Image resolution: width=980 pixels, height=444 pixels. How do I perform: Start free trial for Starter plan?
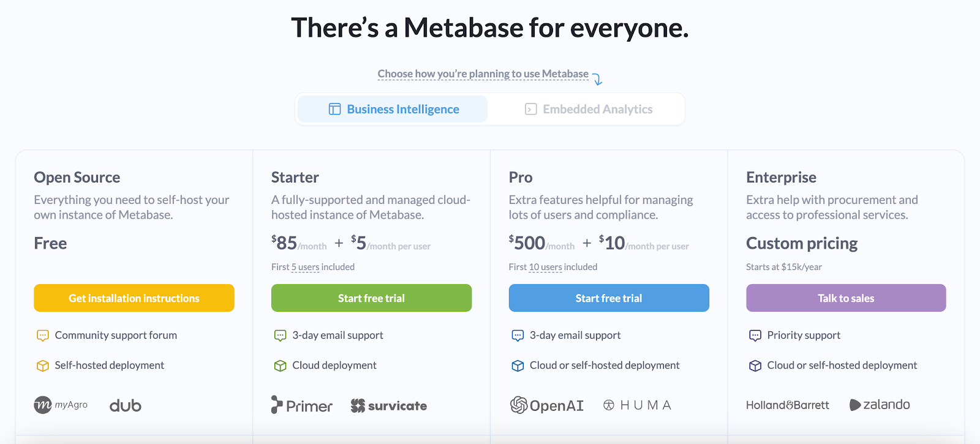tap(371, 298)
